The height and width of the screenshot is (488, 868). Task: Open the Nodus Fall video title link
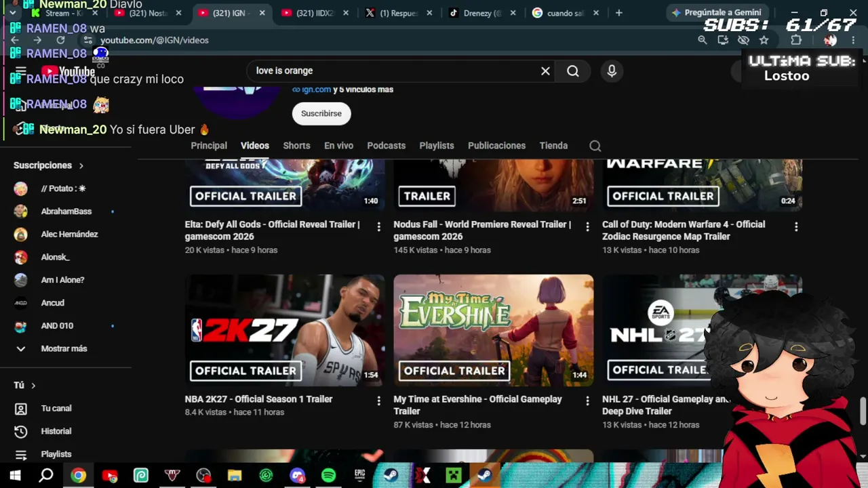click(x=482, y=230)
